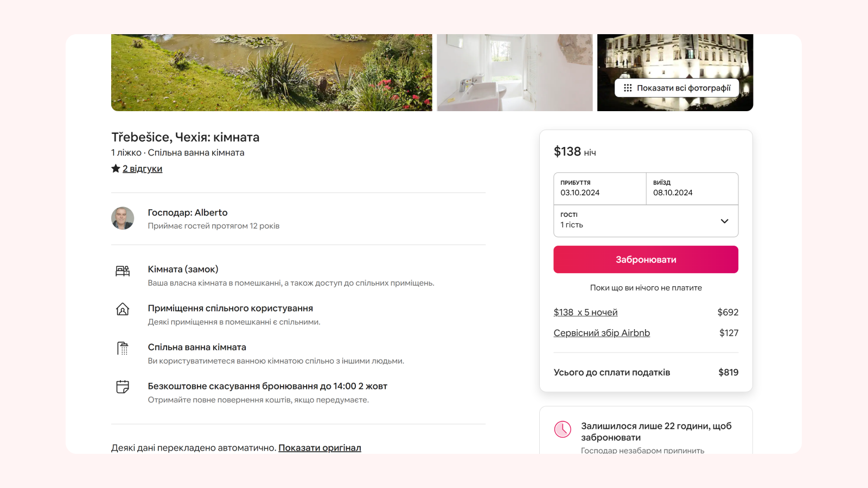
Task: Open the ПРИБУТТЯ check-in date field
Action: (599, 188)
